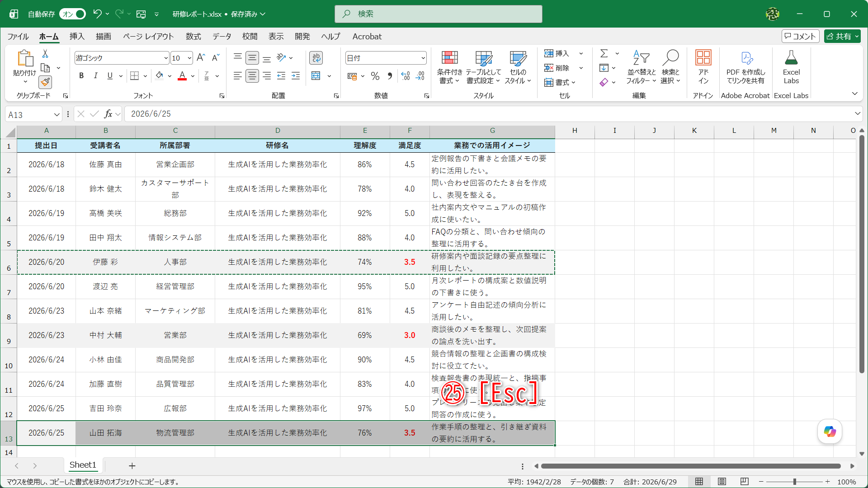
Task: Click the Insert Function fx icon
Action: 108,114
